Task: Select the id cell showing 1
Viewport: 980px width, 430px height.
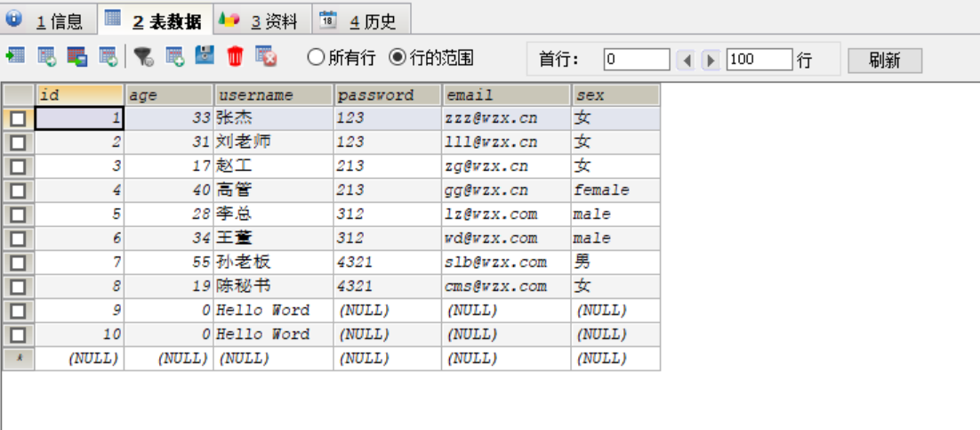Action: (79, 118)
